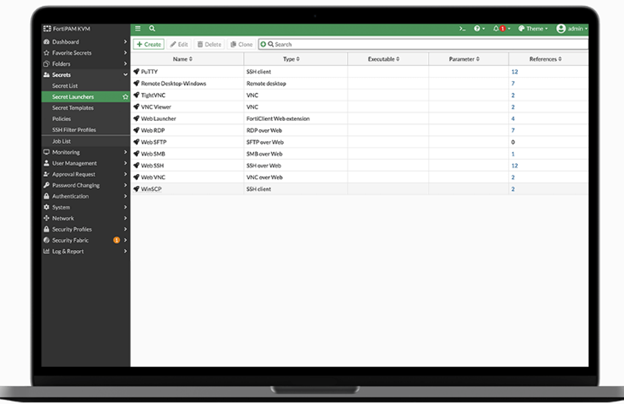Open the admin user menu

click(x=572, y=29)
